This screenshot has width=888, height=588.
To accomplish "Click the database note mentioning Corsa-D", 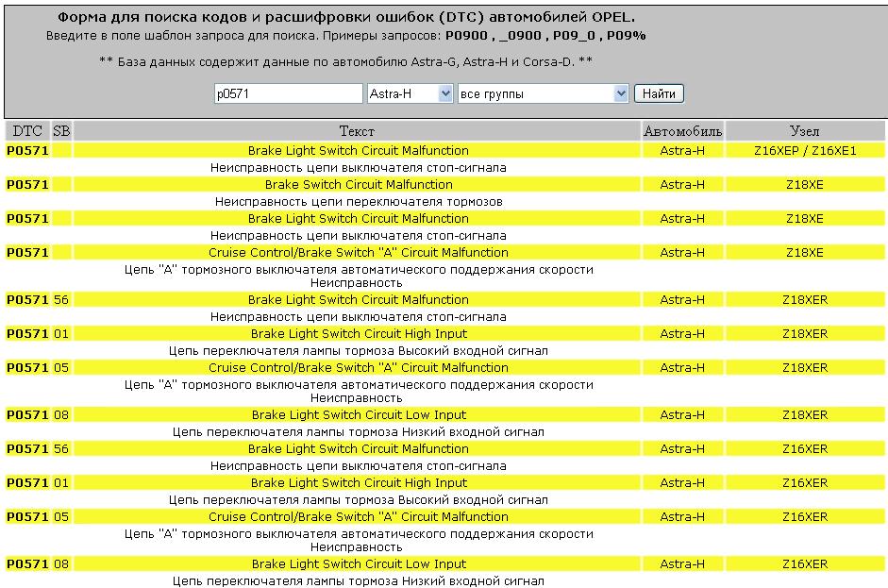I will click(x=345, y=61).
